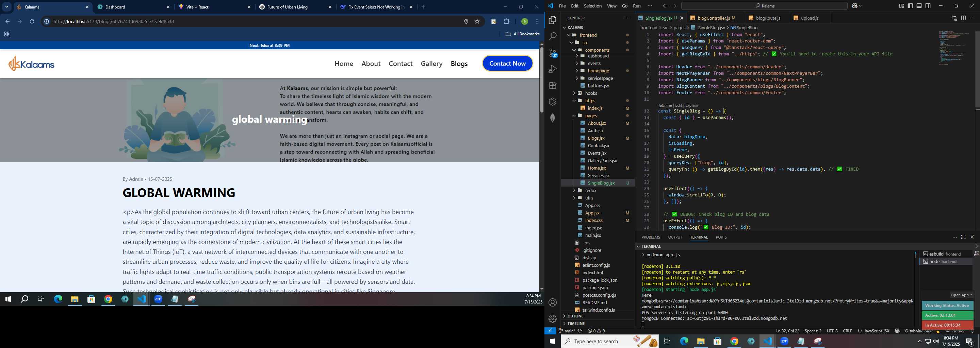Go to the Gallery page link
The image size is (980, 348).
[x=431, y=64]
